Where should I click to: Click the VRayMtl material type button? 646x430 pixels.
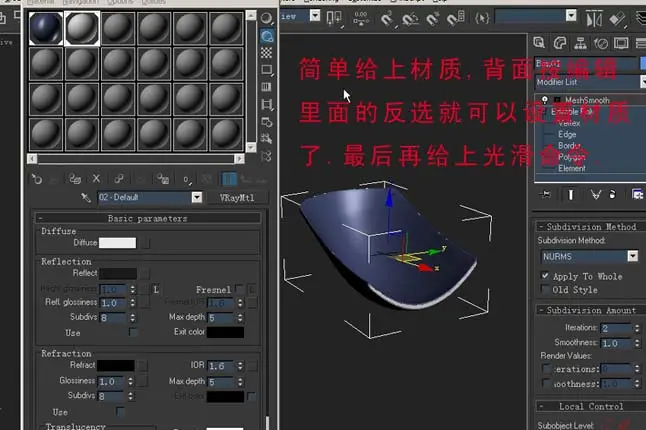(x=237, y=198)
